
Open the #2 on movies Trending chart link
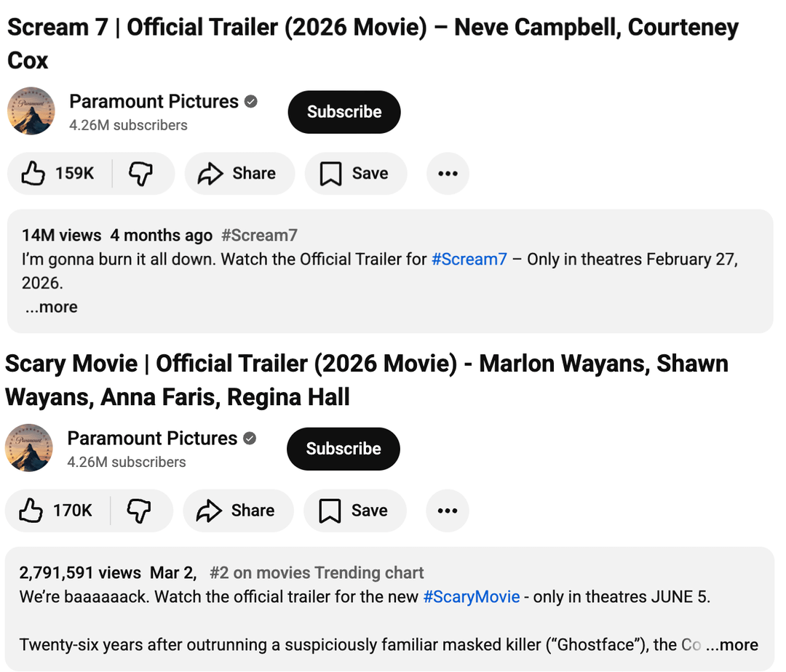click(x=317, y=573)
